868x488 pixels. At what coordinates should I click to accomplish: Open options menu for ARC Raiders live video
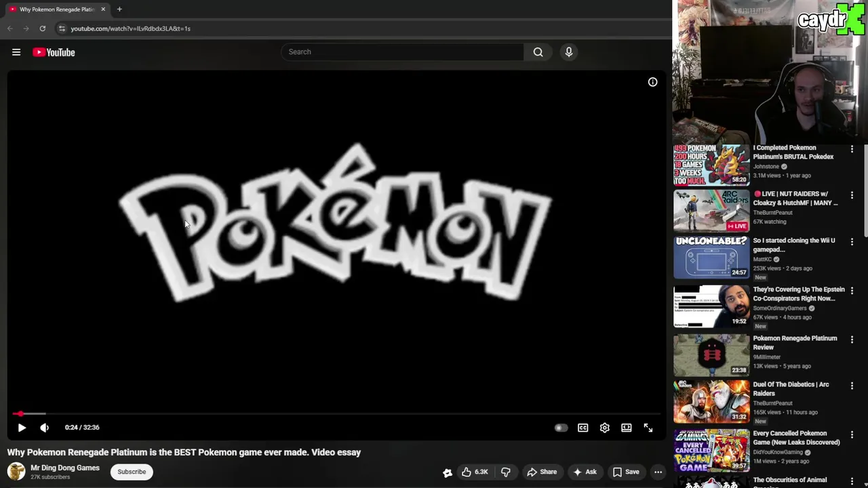pos(852,195)
